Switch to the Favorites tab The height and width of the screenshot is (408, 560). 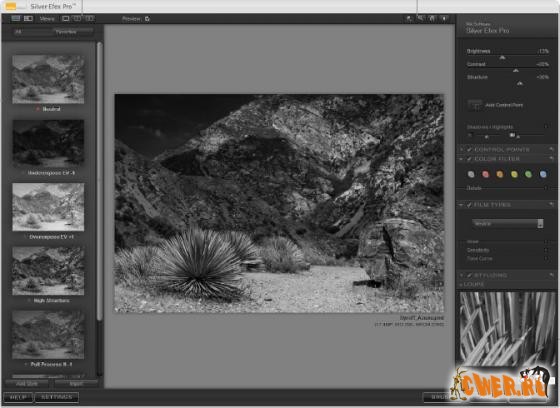click(x=66, y=32)
